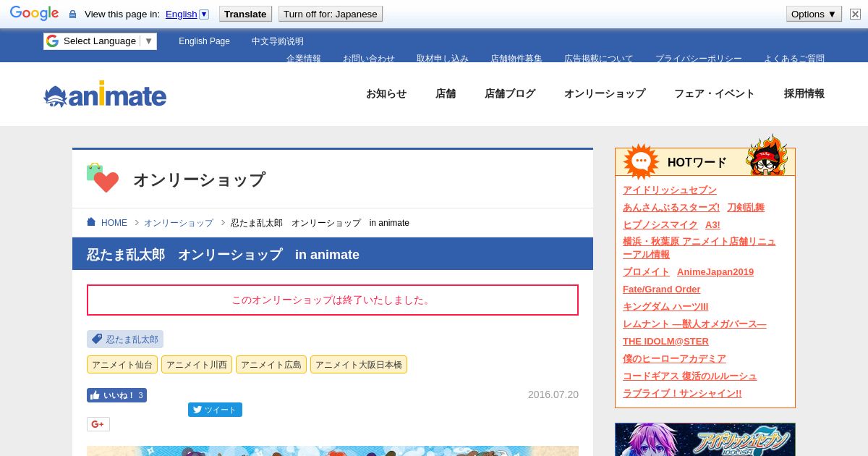The width and height of the screenshot is (868, 456).
Task: Open キングダム ハーツIII hot word link
Action: (x=665, y=306)
